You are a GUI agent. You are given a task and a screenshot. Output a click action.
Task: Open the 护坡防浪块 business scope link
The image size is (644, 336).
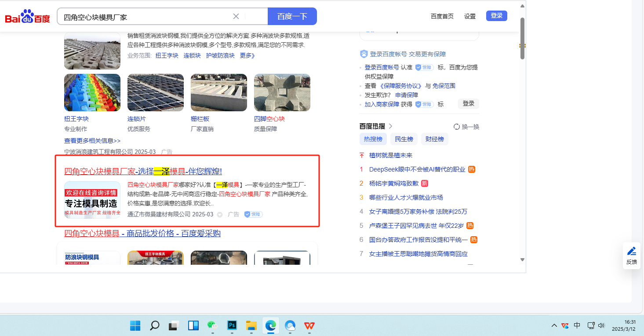tap(220, 55)
